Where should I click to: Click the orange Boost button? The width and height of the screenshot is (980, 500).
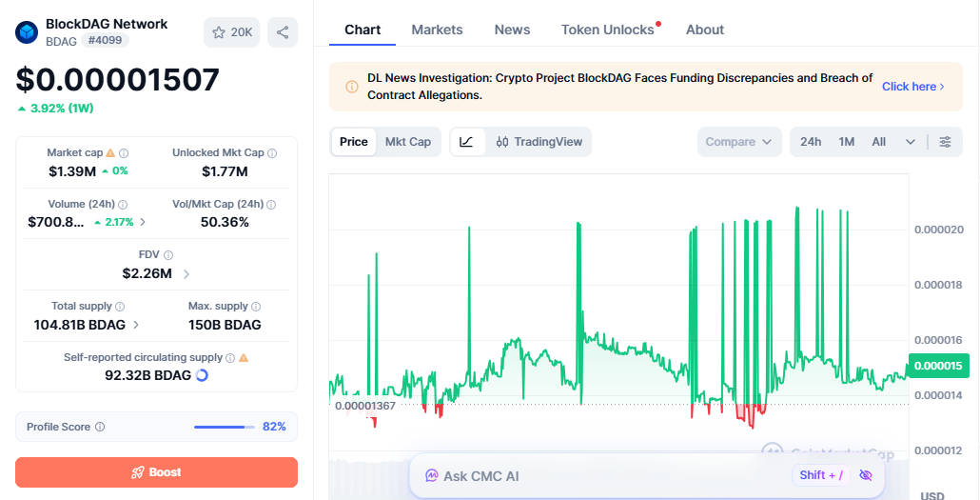156,472
